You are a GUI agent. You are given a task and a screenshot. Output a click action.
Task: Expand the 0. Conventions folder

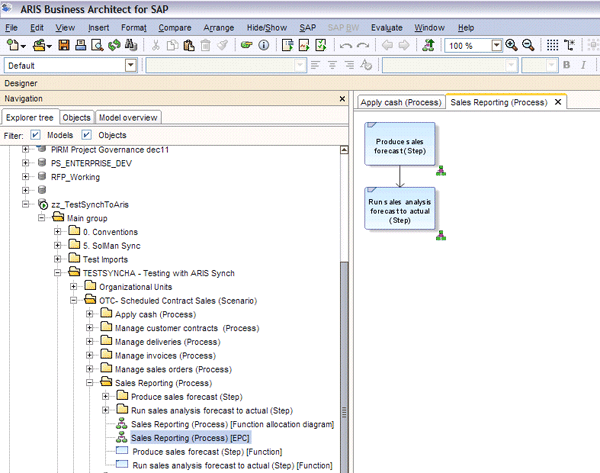point(57,232)
